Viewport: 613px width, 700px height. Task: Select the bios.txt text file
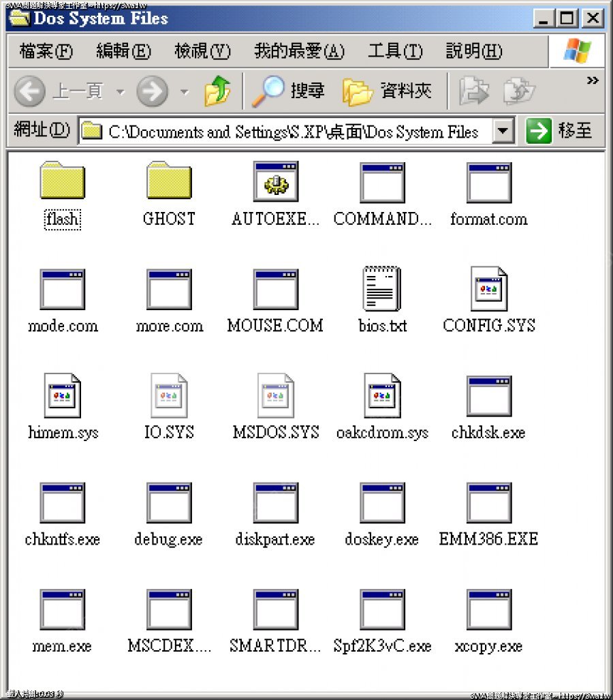(x=382, y=288)
